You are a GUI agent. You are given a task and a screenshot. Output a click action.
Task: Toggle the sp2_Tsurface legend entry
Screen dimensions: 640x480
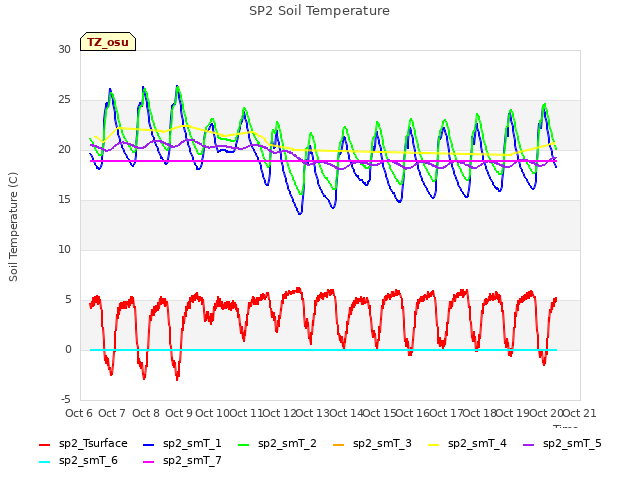coord(83,443)
